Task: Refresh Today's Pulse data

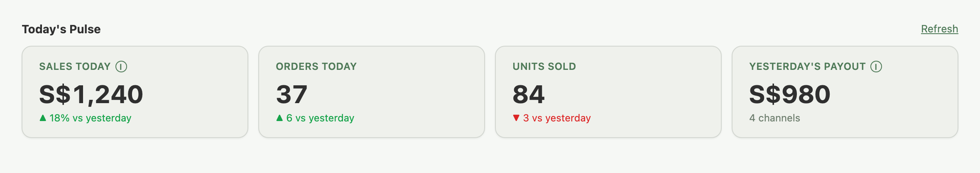Action: click(939, 29)
